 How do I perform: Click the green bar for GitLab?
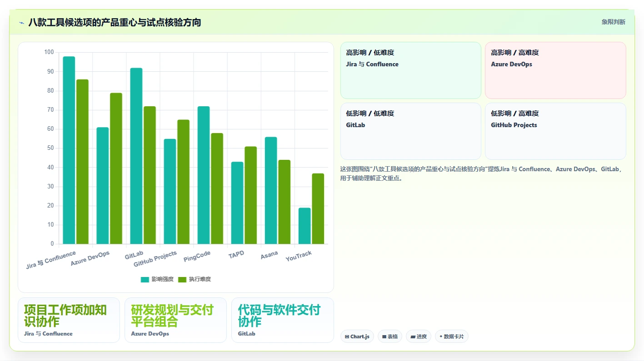(150, 175)
